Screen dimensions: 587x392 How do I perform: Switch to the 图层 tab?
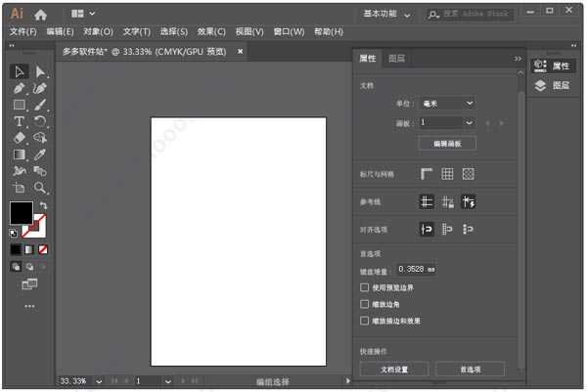[396, 59]
